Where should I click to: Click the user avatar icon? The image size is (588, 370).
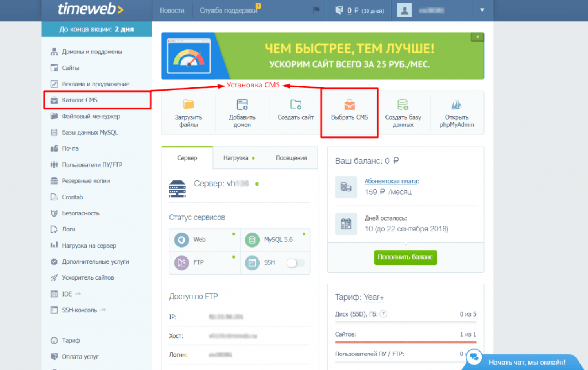click(404, 10)
